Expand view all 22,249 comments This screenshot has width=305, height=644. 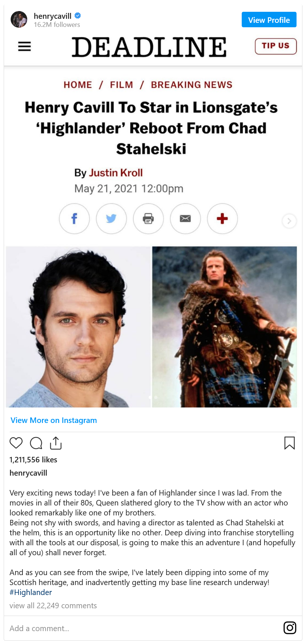point(53,606)
